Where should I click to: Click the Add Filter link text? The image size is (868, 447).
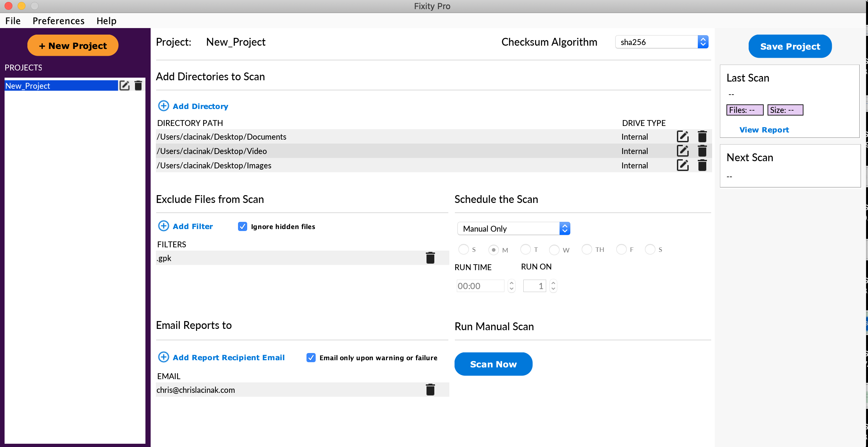(193, 226)
